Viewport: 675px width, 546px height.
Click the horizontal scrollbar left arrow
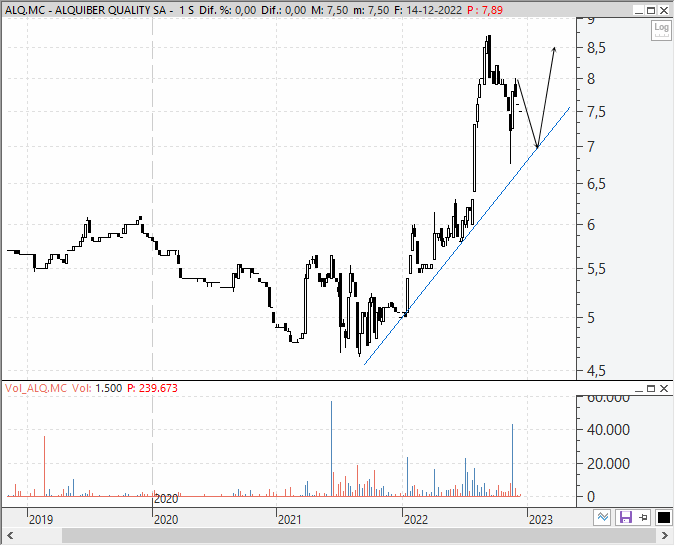[x=10, y=536]
